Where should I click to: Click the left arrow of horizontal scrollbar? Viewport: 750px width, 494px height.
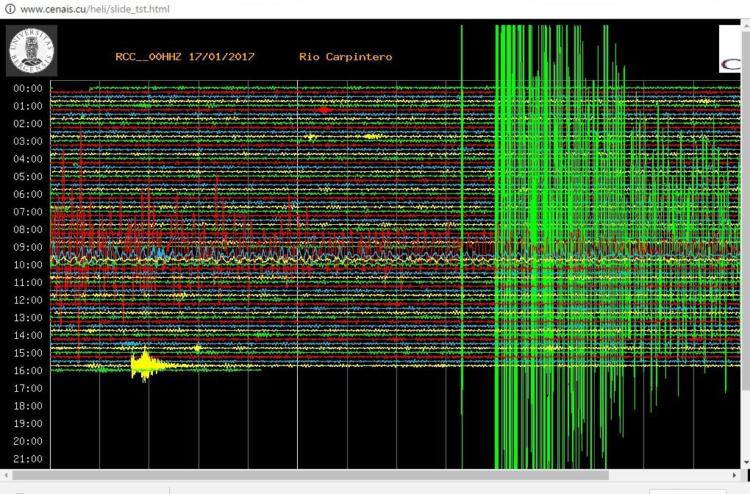5,475
